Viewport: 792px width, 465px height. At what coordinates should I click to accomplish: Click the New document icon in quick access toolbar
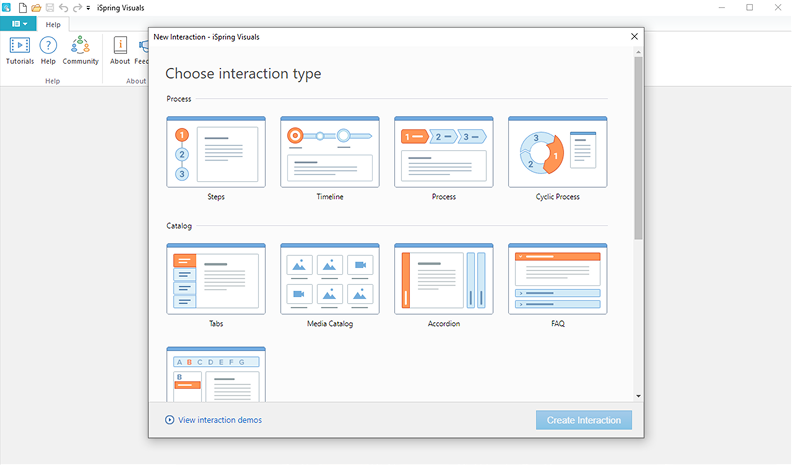22,7
